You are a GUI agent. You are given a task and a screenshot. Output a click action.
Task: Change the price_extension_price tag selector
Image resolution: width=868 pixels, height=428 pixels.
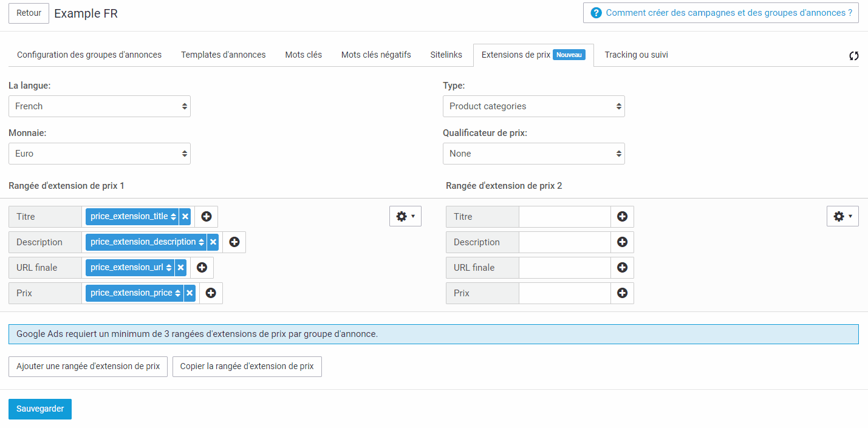(x=134, y=293)
